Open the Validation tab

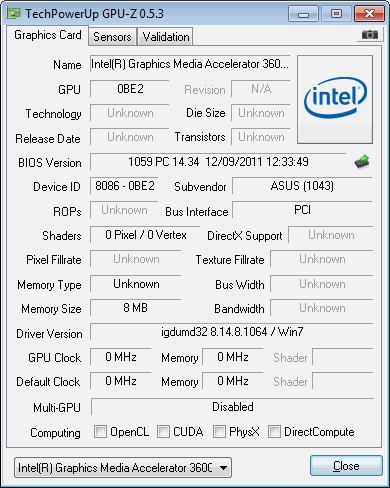pyautogui.click(x=166, y=37)
